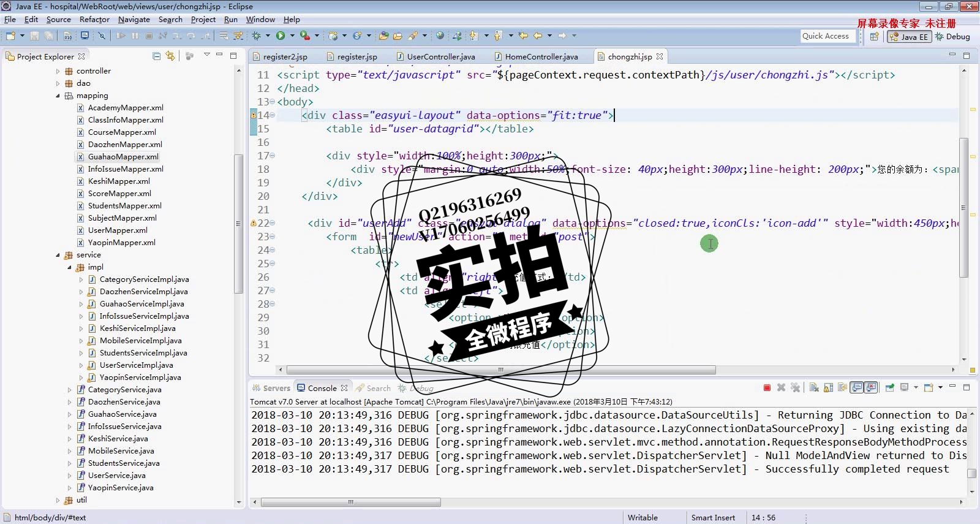980x524 pixels.
Task: Toggle Show Console on standard out
Action: click(x=857, y=388)
